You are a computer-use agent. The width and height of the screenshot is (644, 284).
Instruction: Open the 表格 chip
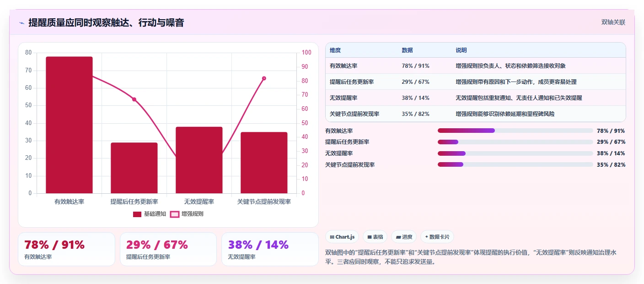[x=375, y=237]
